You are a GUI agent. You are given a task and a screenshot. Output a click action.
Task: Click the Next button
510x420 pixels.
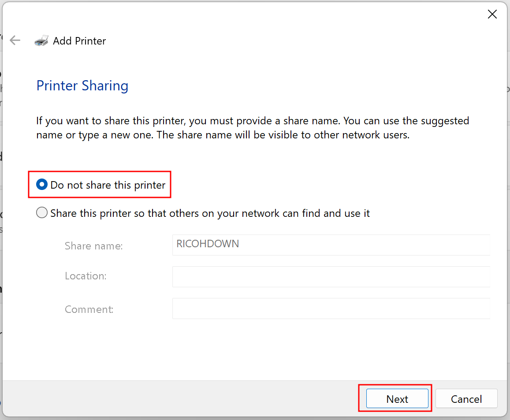coord(397,398)
